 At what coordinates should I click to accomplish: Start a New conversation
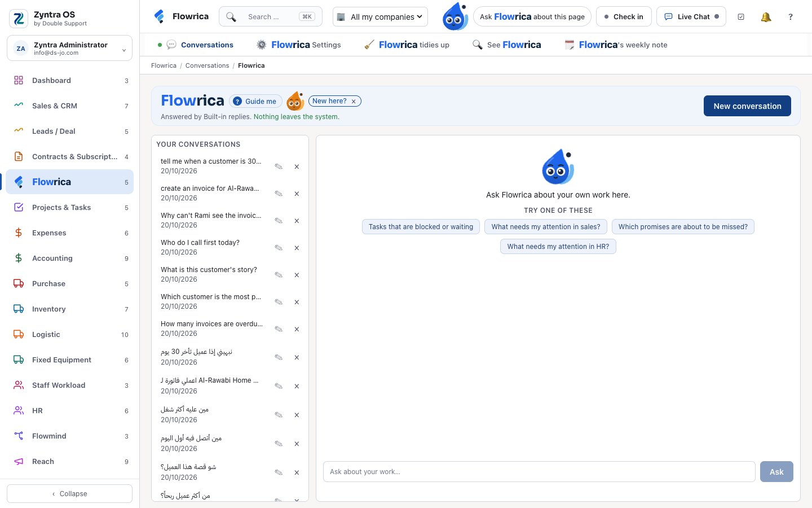click(x=747, y=106)
